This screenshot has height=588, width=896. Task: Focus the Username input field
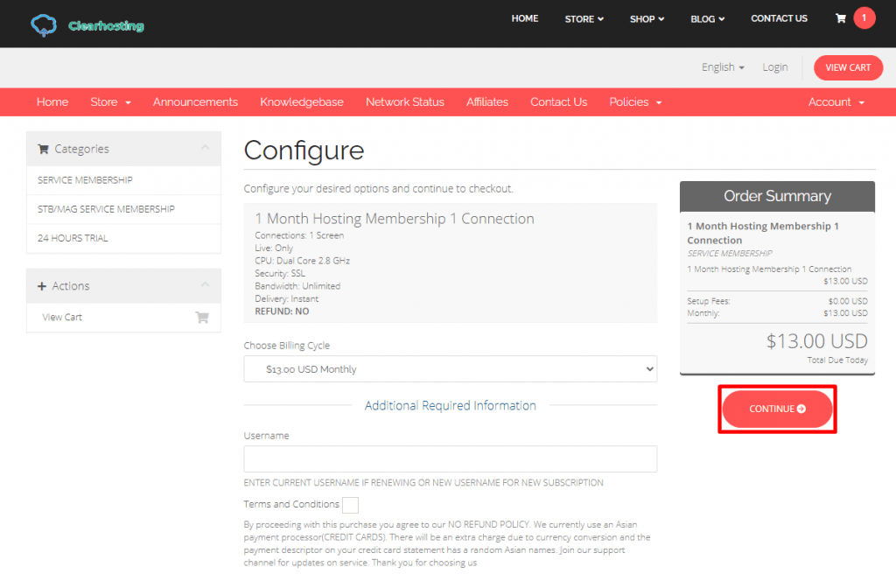(451, 458)
